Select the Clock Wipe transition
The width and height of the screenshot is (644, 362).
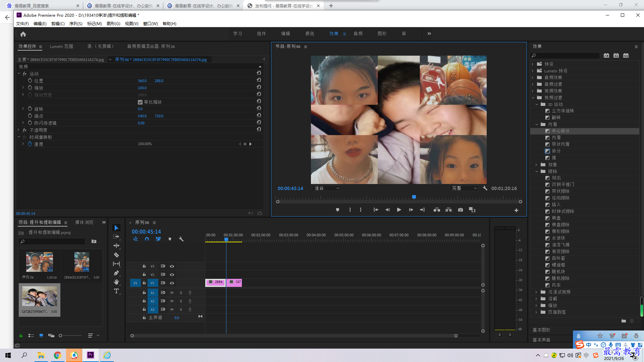coord(563,212)
